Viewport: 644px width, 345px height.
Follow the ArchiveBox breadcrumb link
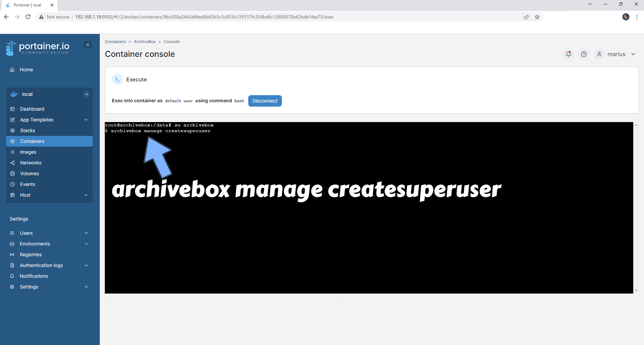pyautogui.click(x=145, y=42)
